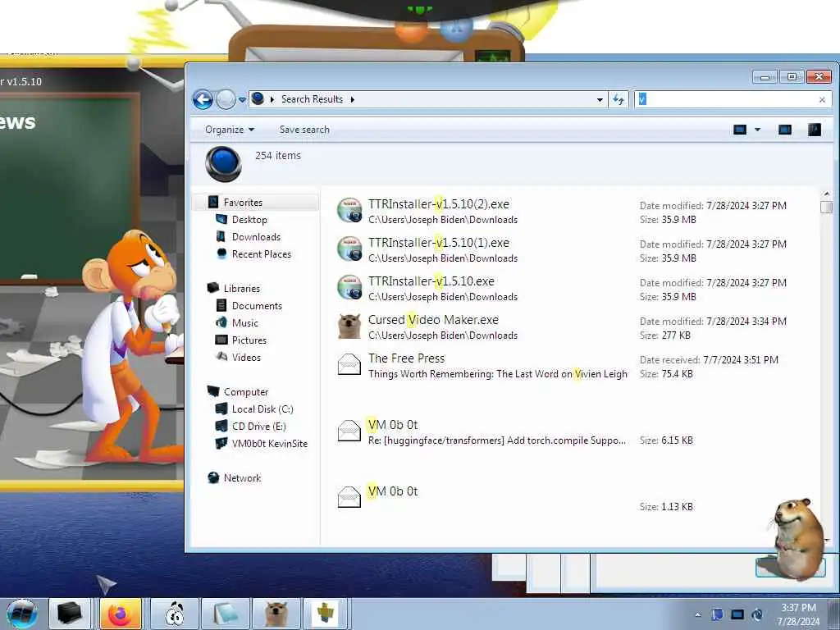Screen dimensions: 840x630
Task: Click the TTRInstaller-v1.5.10(1).exe file icon
Action: pyautogui.click(x=349, y=249)
